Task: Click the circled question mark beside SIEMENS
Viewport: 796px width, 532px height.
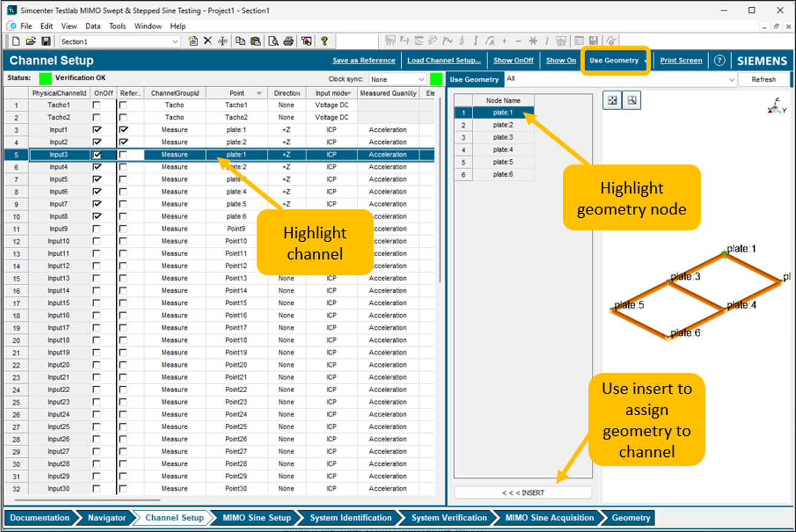Action: pyautogui.click(x=719, y=61)
